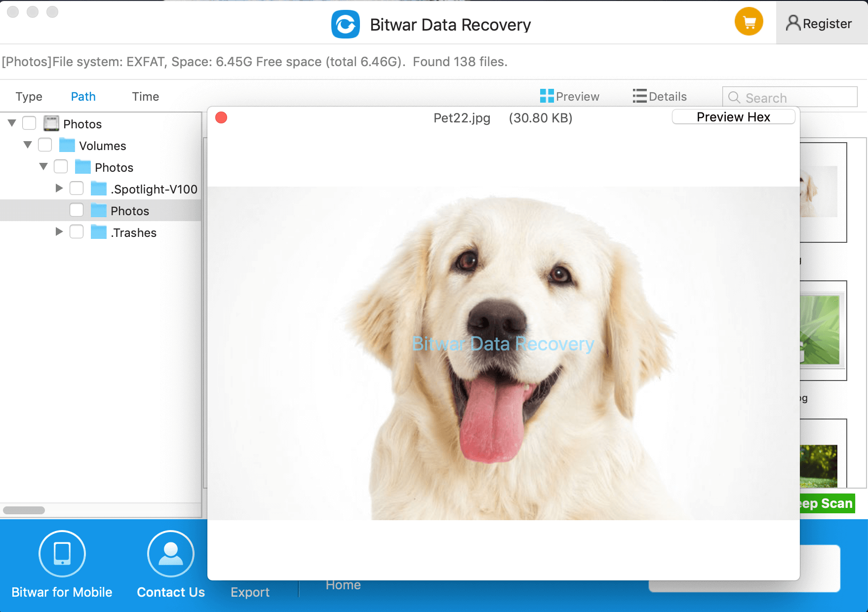Open Bitwar for Mobile icon
868x612 pixels.
[62, 554]
